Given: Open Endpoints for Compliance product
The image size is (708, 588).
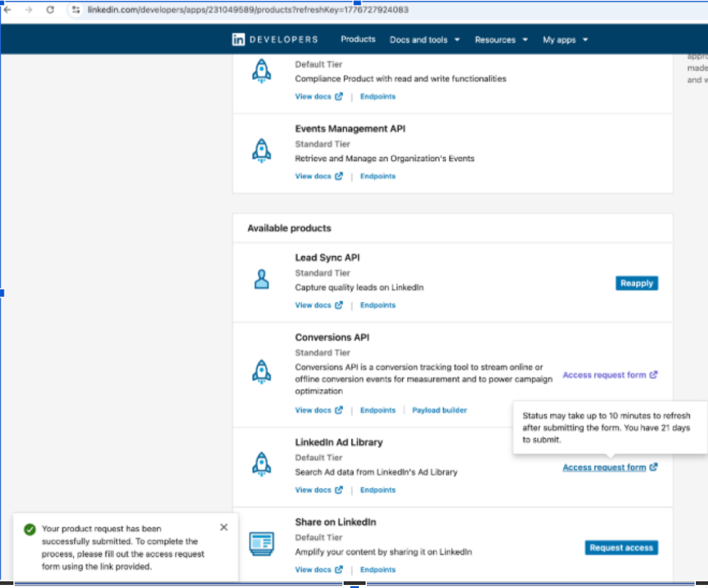Looking at the screenshot, I should coord(377,96).
